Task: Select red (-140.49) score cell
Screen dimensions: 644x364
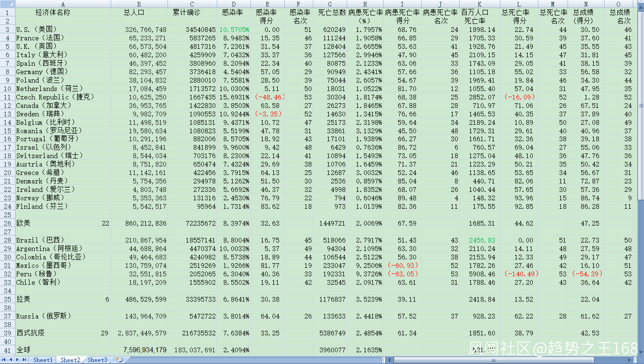Action: click(x=519, y=274)
